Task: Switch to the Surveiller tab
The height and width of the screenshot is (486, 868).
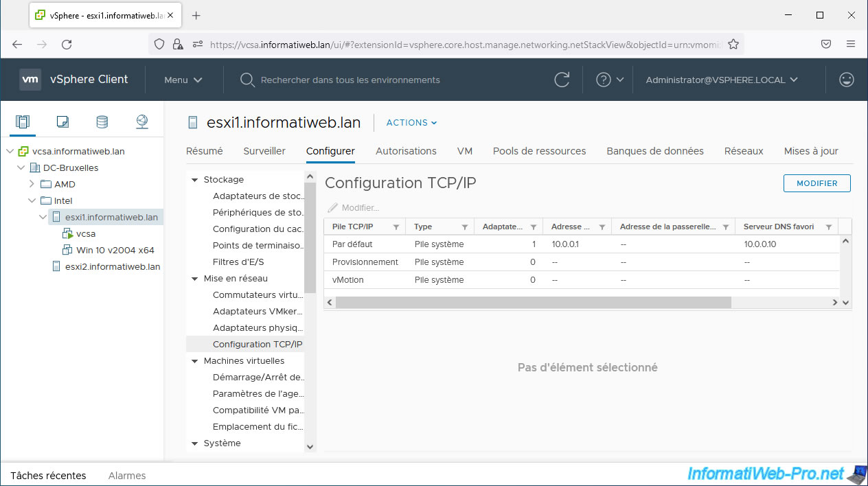Action: click(x=264, y=151)
